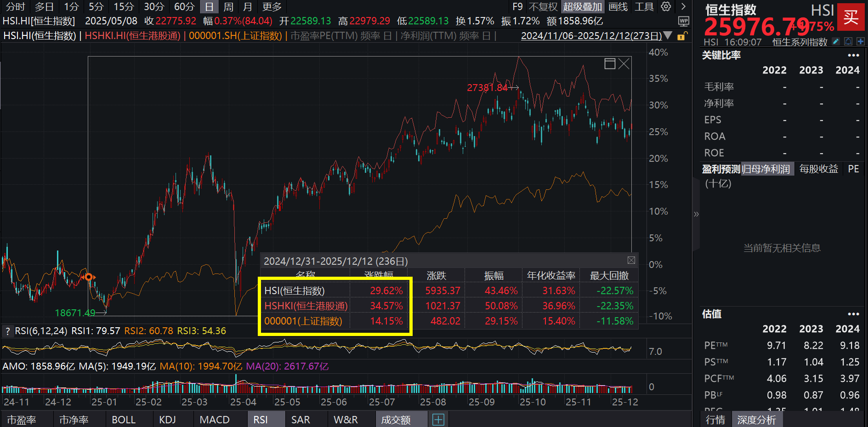Open more options for 关键比率 panel

(853, 55)
